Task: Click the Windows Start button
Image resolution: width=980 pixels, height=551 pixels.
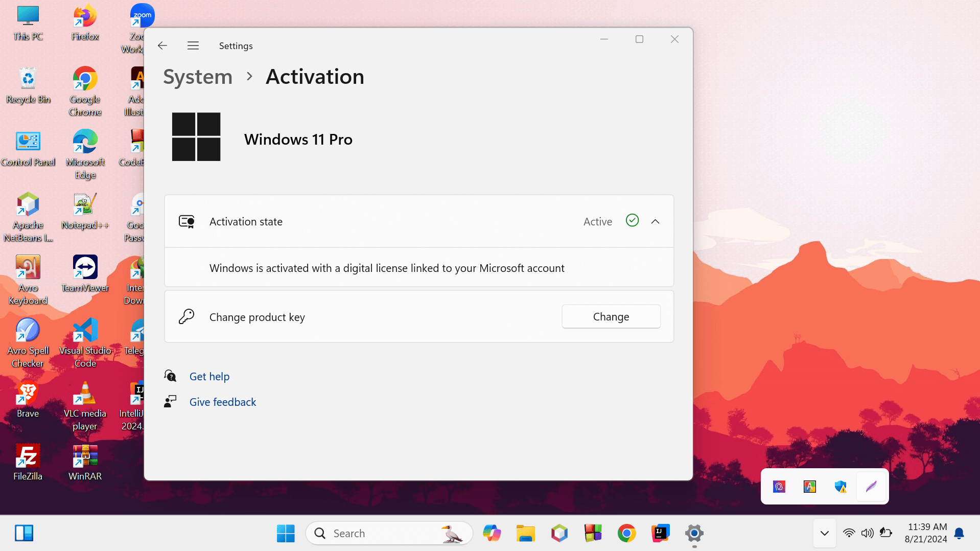Action: [x=286, y=533]
